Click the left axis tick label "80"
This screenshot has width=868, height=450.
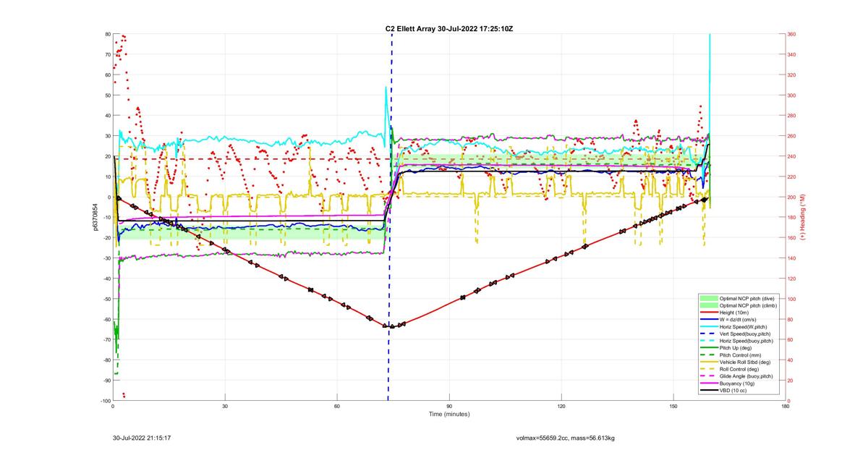pyautogui.click(x=107, y=34)
